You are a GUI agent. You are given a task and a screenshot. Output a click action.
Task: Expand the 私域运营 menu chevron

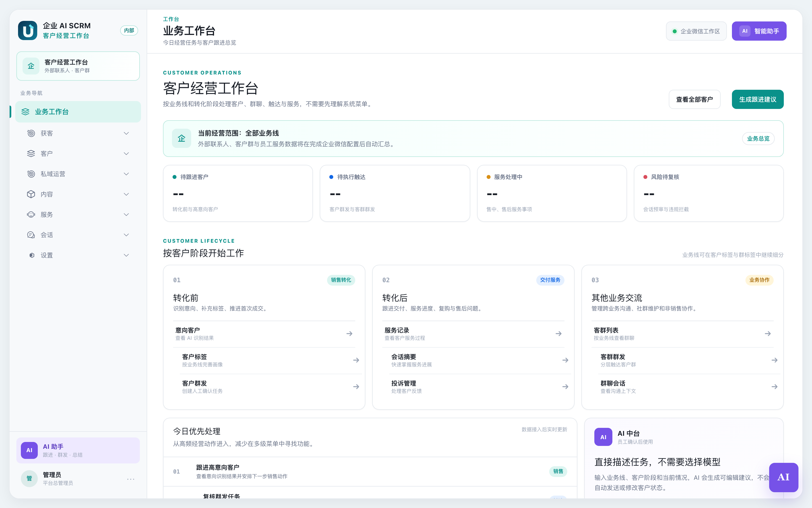pos(126,174)
